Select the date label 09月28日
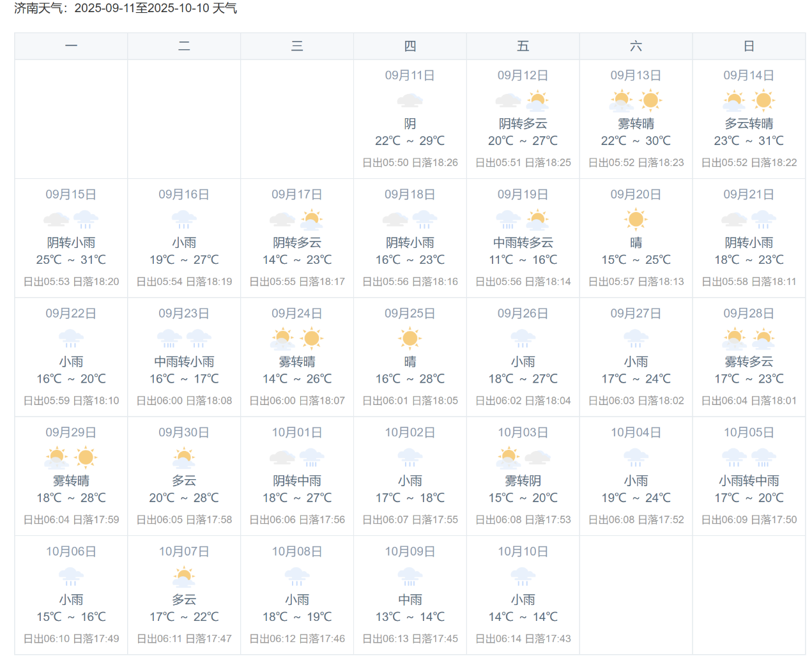Viewport: 812px width, 665px height. click(749, 314)
